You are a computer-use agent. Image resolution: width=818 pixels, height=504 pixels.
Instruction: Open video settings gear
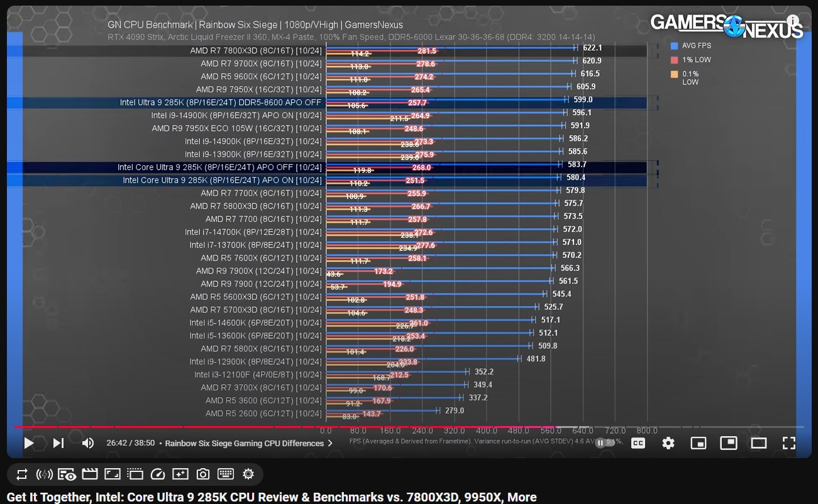(x=668, y=443)
